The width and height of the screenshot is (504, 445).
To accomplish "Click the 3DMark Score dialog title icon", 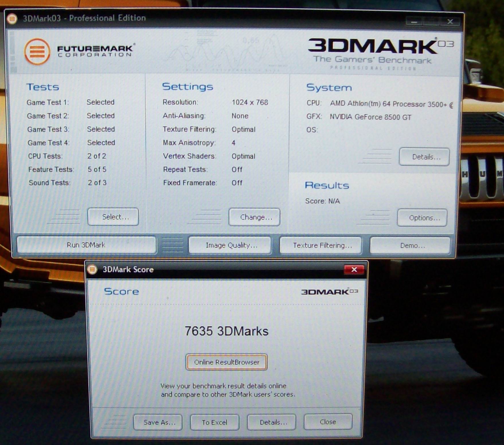I will point(92,269).
